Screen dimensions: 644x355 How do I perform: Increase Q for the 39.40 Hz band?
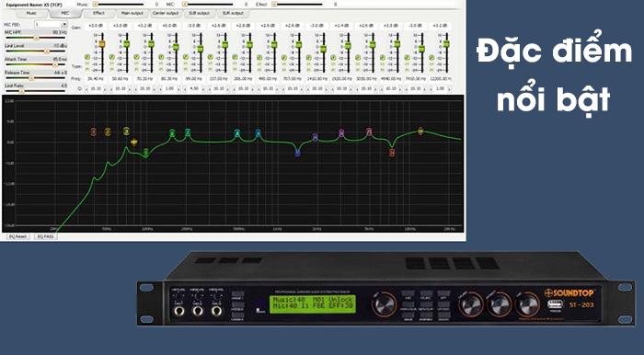click(105, 88)
